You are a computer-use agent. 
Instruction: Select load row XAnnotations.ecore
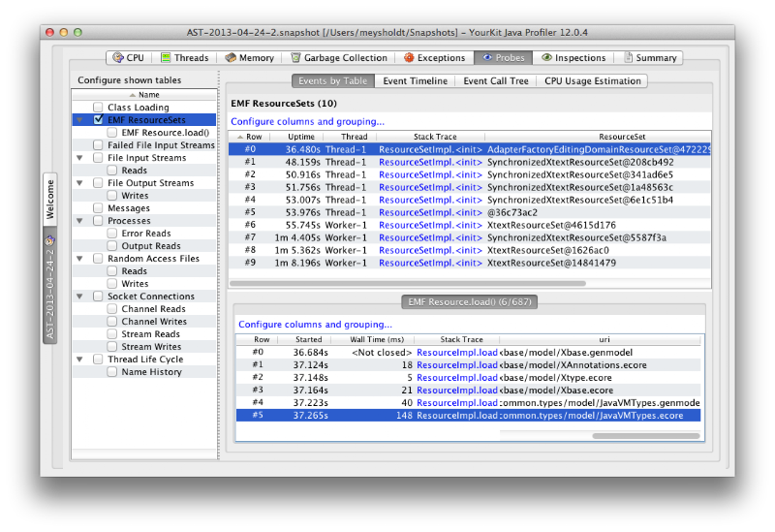click(468, 365)
